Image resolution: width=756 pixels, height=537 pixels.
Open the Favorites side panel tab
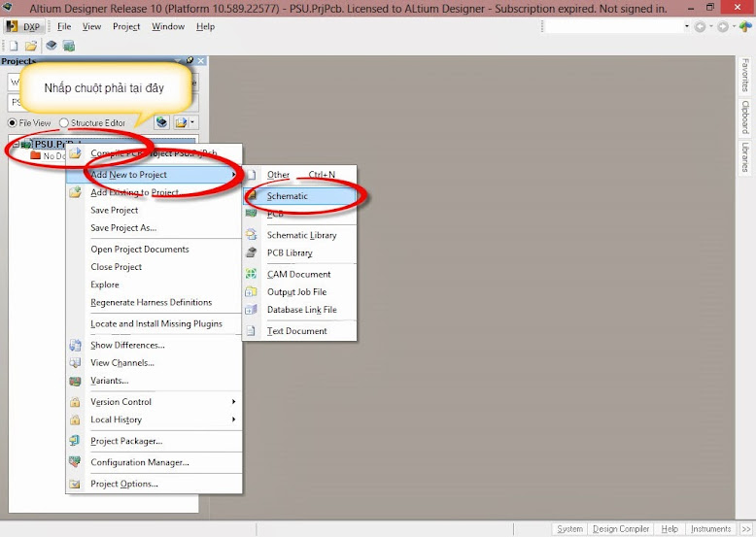pos(745,76)
